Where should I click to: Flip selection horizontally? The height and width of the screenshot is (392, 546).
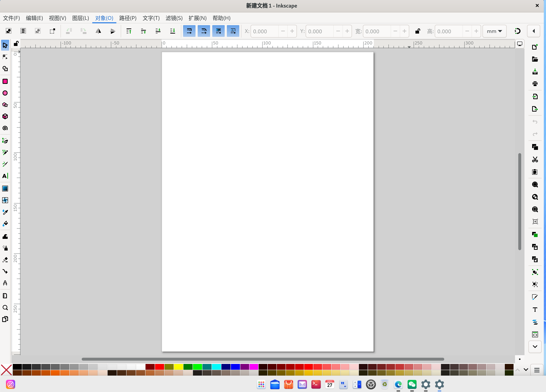tap(98, 31)
